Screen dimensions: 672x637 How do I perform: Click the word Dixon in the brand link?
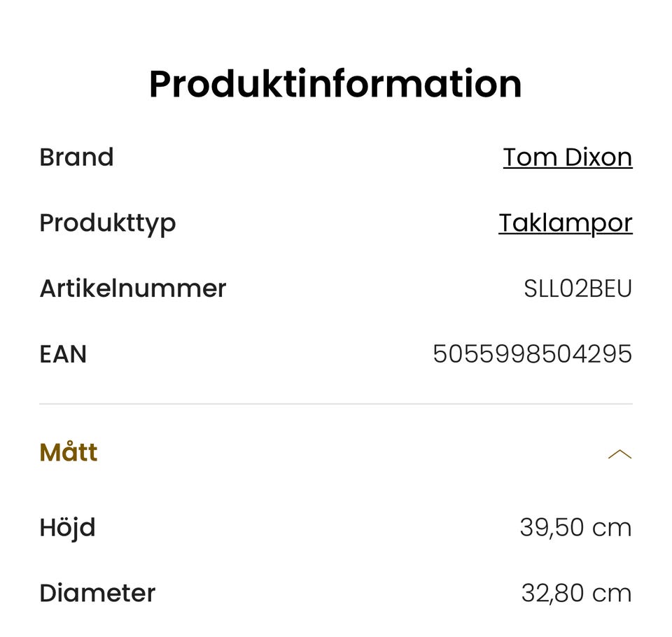pyautogui.click(x=597, y=157)
